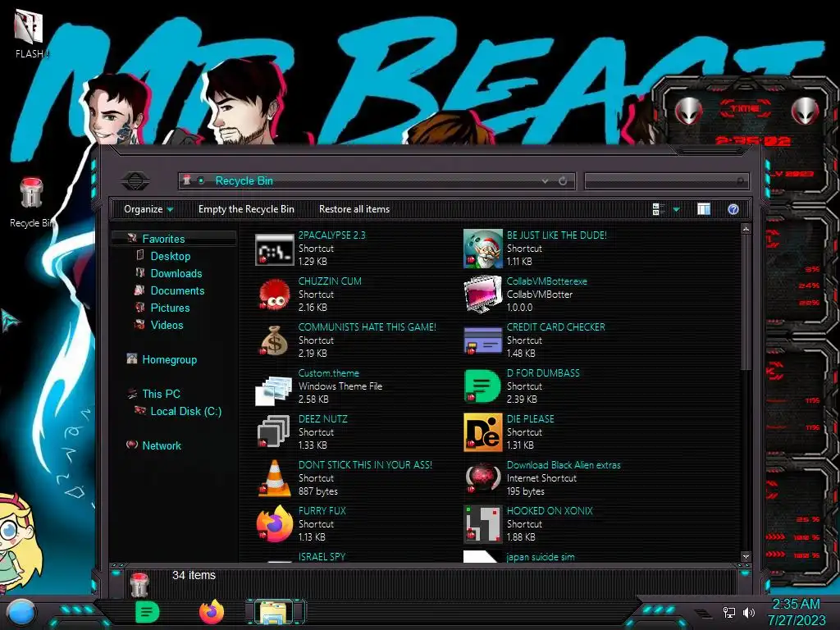Select the CREDIT CARD CHECKER card icon

[x=482, y=341]
